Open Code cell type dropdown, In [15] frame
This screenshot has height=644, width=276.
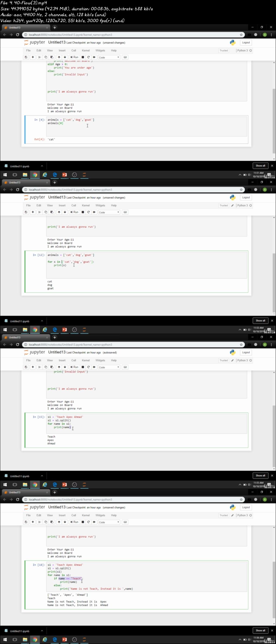[x=109, y=367]
